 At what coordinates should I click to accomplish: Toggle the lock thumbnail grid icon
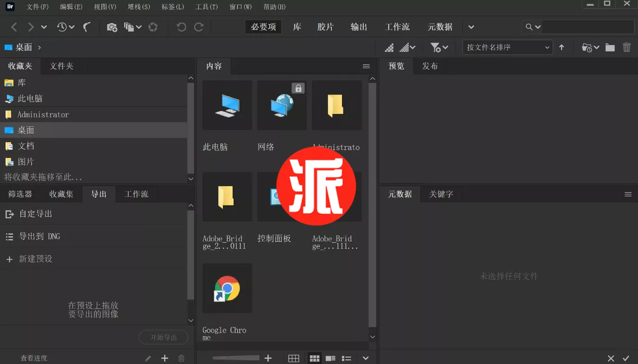point(293,358)
